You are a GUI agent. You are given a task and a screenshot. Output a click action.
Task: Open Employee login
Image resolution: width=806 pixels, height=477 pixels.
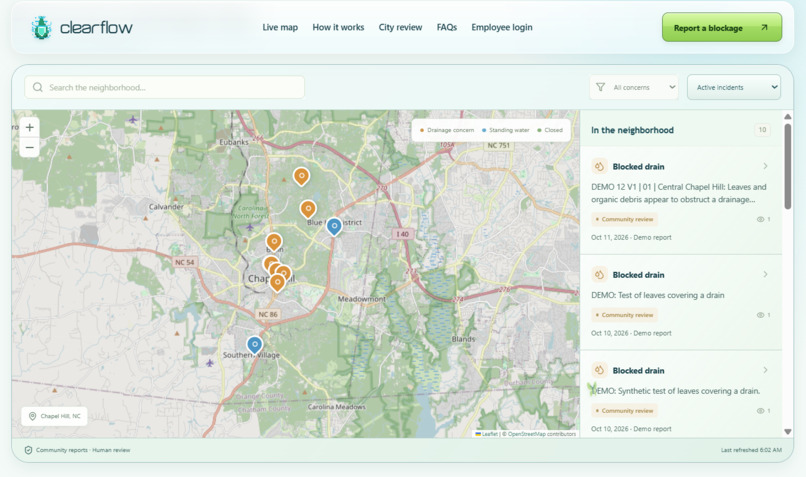tap(502, 27)
